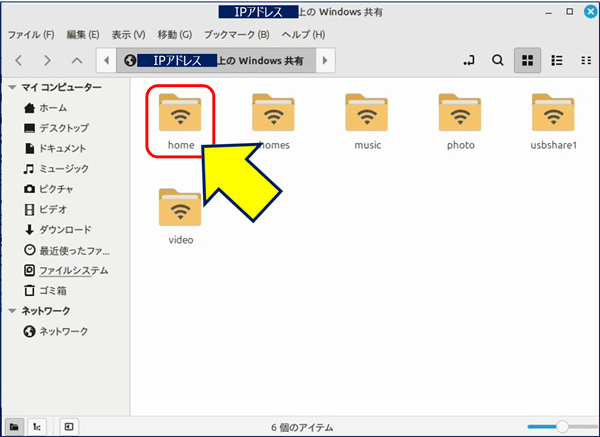The width and height of the screenshot is (600, 437).
Task: Open the ヘルプ (H) menu
Action: (303, 34)
